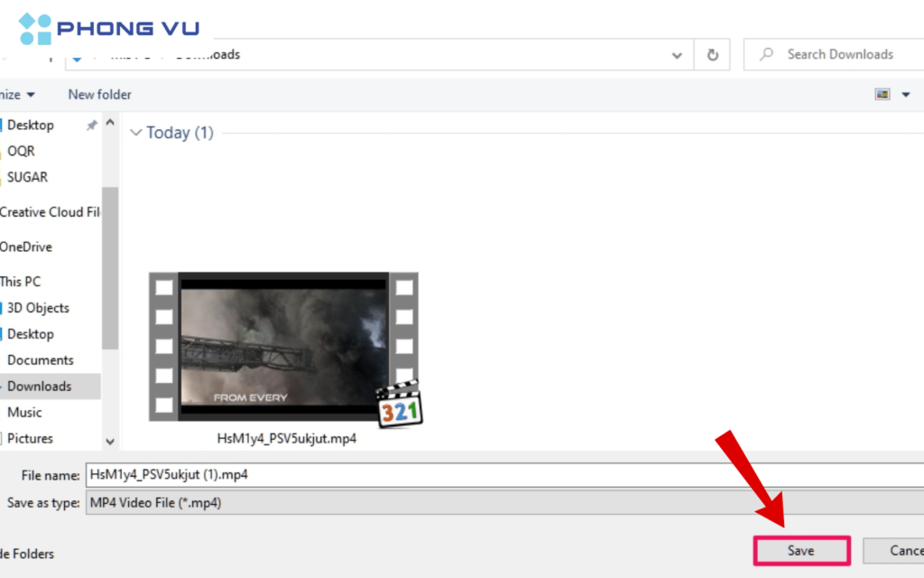Open the view options icon
This screenshot has width=924, height=578.
(882, 95)
